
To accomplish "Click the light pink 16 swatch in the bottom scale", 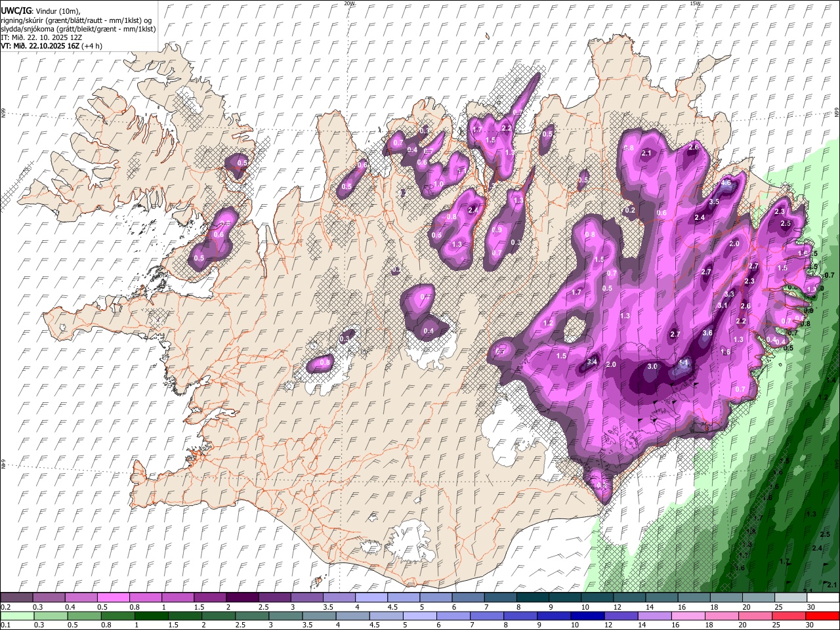I will pyautogui.click(x=689, y=616).
